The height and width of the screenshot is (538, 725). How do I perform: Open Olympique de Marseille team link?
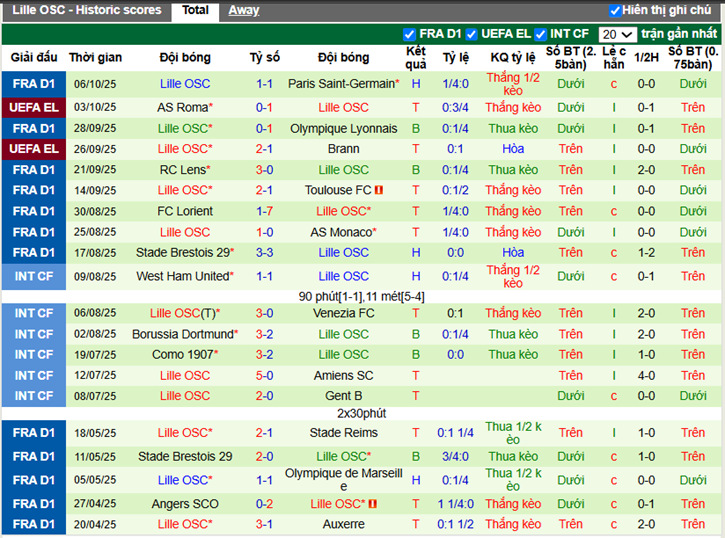[344, 480]
